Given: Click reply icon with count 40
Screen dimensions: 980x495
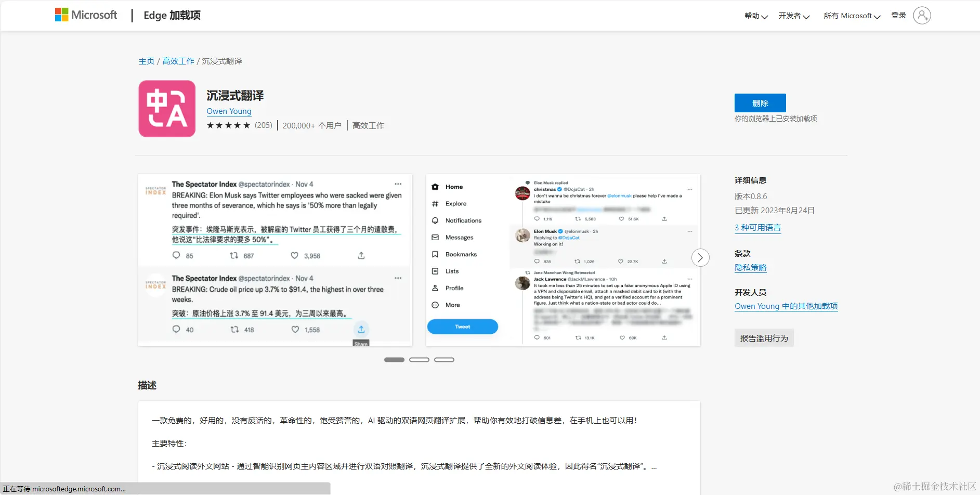Looking at the screenshot, I should coord(176,329).
